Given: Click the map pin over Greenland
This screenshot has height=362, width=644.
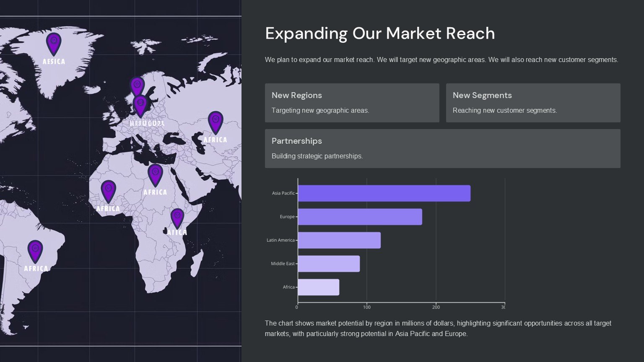Looking at the screenshot, I should pyautogui.click(x=54, y=43).
